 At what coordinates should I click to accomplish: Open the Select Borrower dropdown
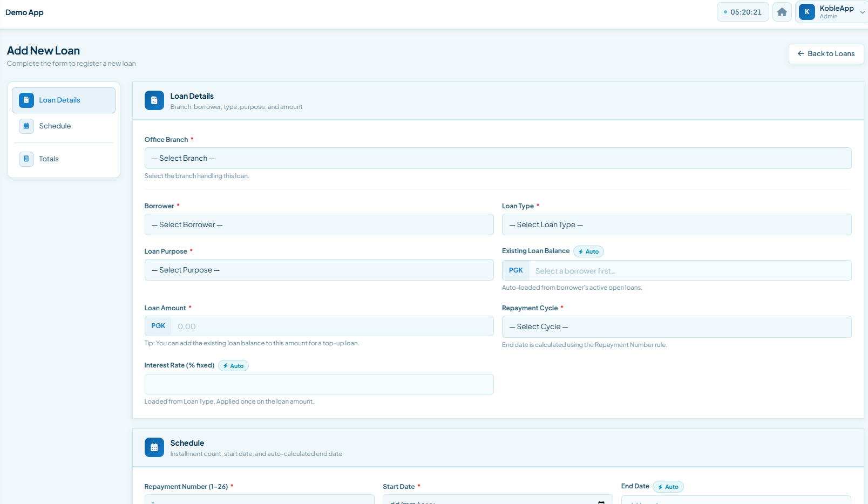click(319, 224)
